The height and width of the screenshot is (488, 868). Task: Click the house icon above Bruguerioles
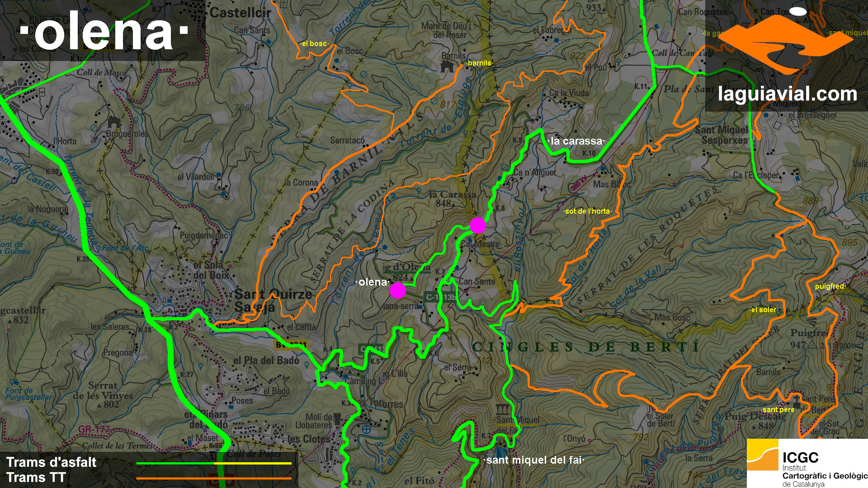114,122
